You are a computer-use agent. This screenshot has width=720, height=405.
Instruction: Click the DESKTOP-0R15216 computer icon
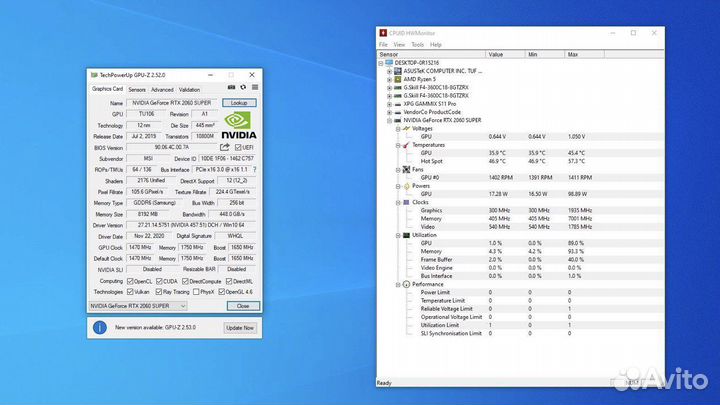[389, 62]
